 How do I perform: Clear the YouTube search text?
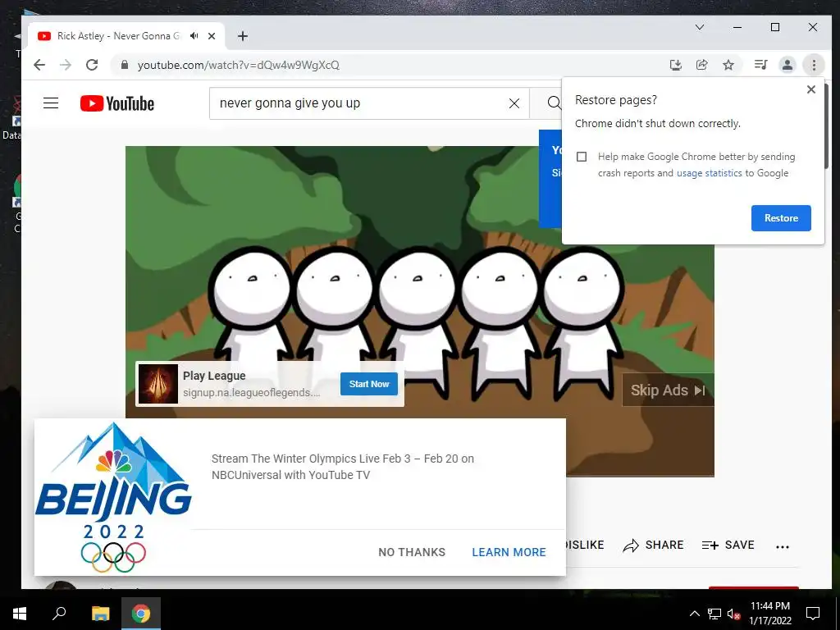tap(514, 103)
